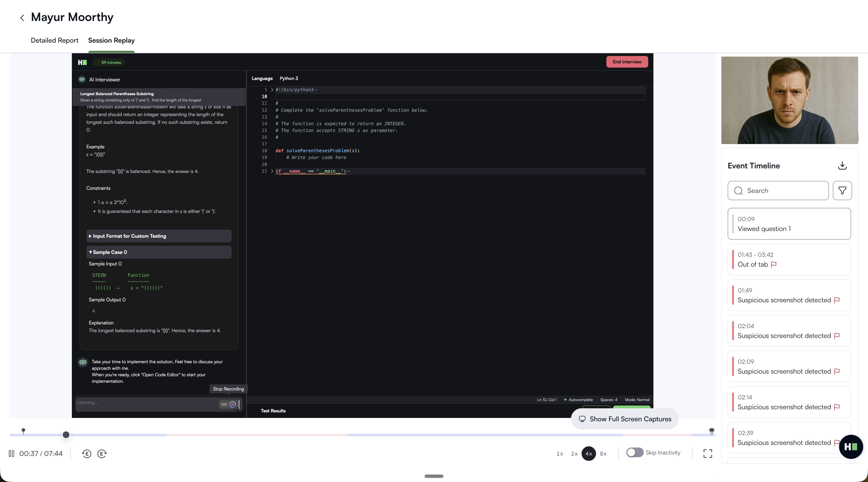
Task: Open the Detailed Report tab
Action: pos(55,40)
